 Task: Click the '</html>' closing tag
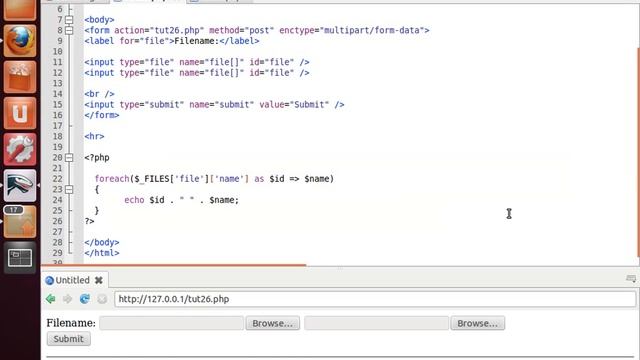point(102,253)
